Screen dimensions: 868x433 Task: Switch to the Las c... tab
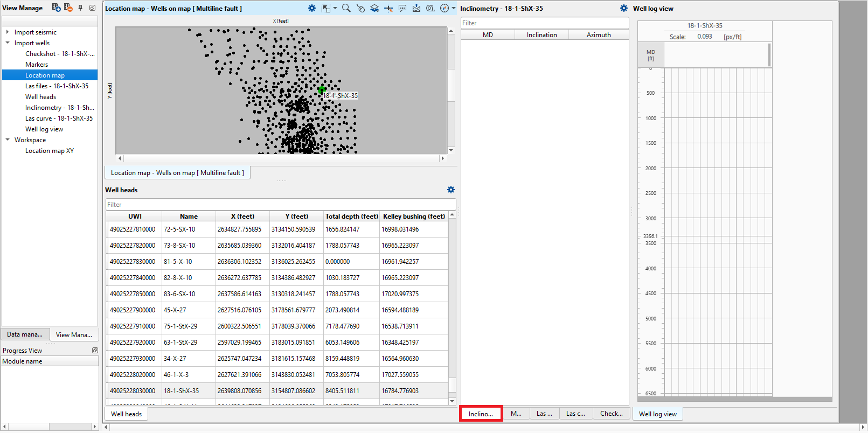tap(575, 414)
